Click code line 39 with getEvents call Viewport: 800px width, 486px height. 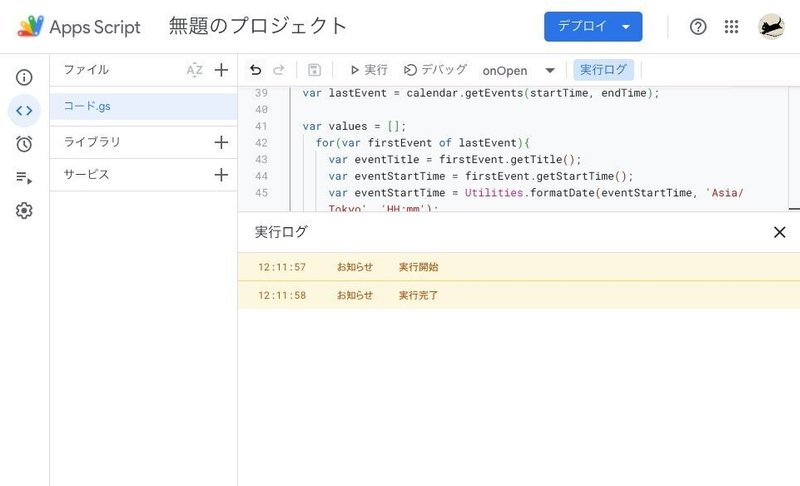pyautogui.click(x=481, y=93)
